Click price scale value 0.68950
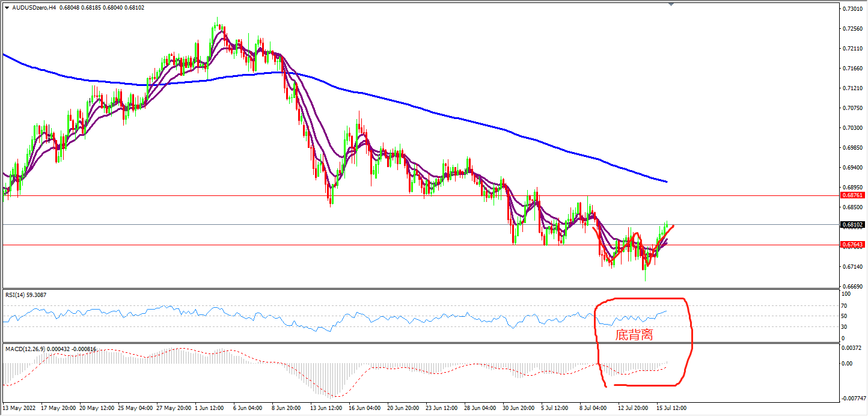 point(853,188)
